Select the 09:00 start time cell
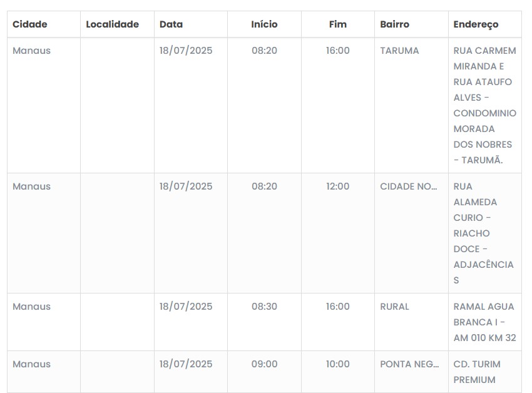 [264, 364]
